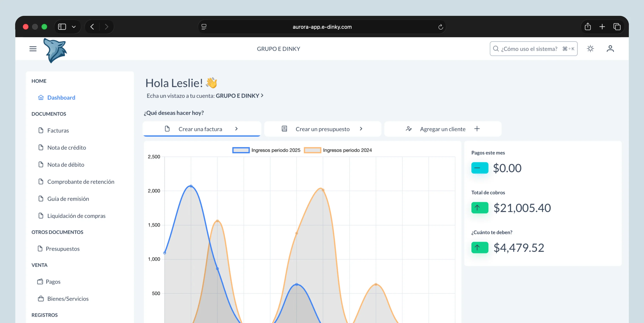The height and width of the screenshot is (323, 644).
Task: Click the browser address bar URL
Action: 322,27
